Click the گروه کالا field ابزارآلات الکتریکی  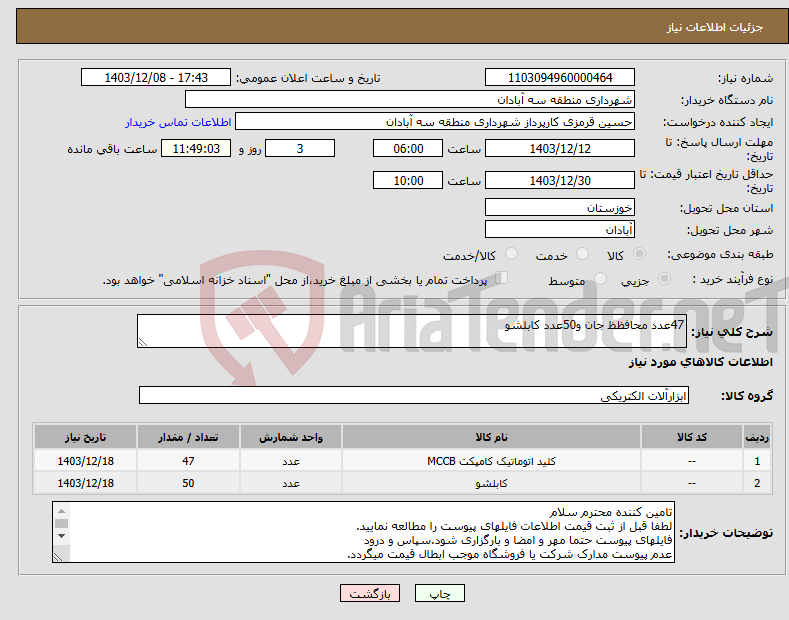click(414, 396)
